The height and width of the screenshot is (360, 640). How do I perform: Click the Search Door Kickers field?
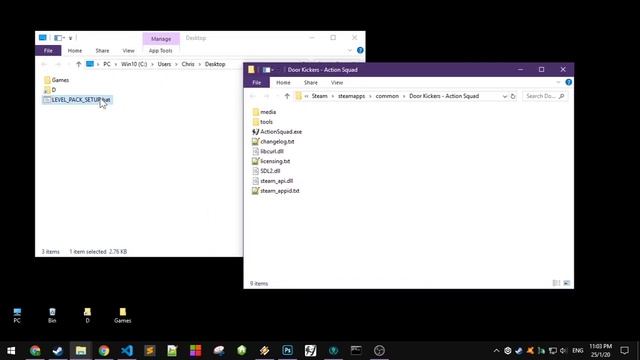[544, 96]
